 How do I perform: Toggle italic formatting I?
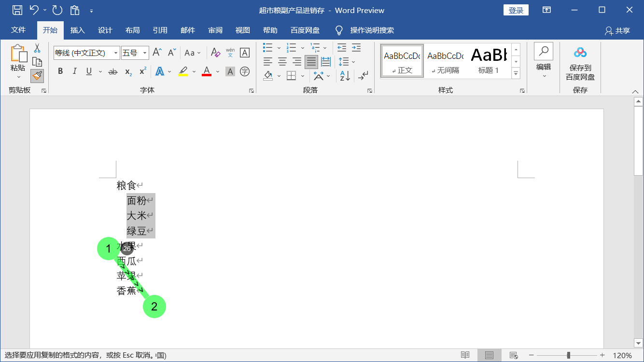(x=74, y=71)
